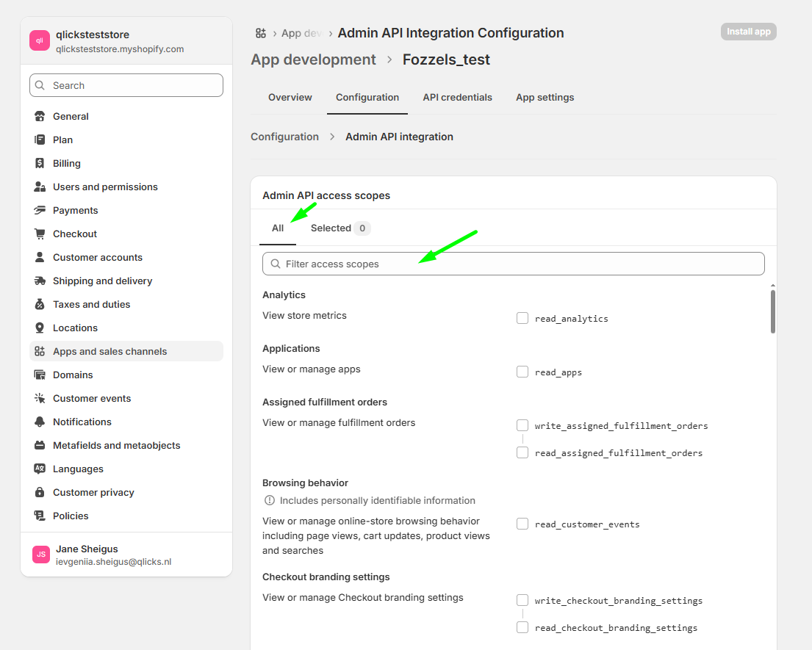Click the Payments hand icon
Screen dimensions: 812x650
point(40,211)
